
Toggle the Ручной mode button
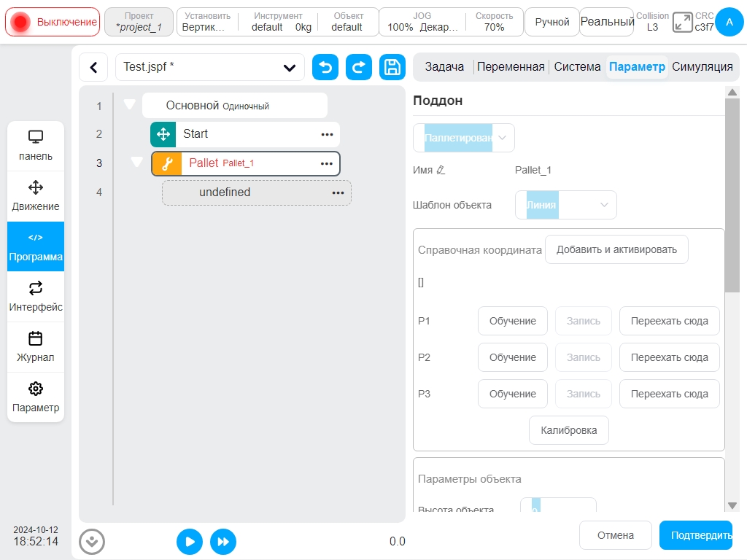pos(551,22)
